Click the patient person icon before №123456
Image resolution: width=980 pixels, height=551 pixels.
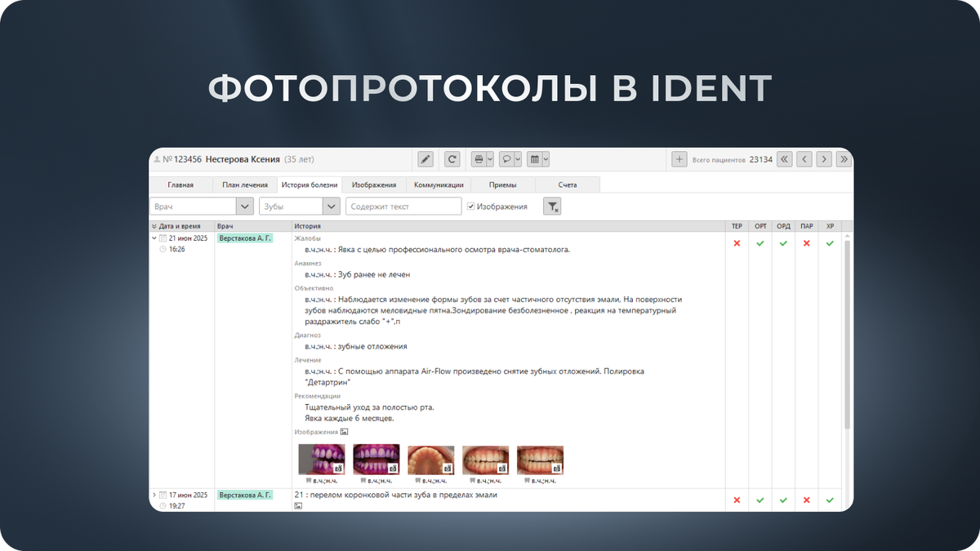[x=157, y=160]
